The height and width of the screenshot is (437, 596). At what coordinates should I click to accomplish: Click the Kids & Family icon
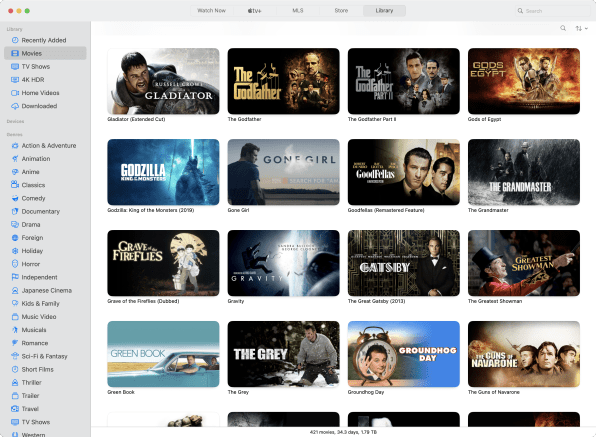[15, 304]
